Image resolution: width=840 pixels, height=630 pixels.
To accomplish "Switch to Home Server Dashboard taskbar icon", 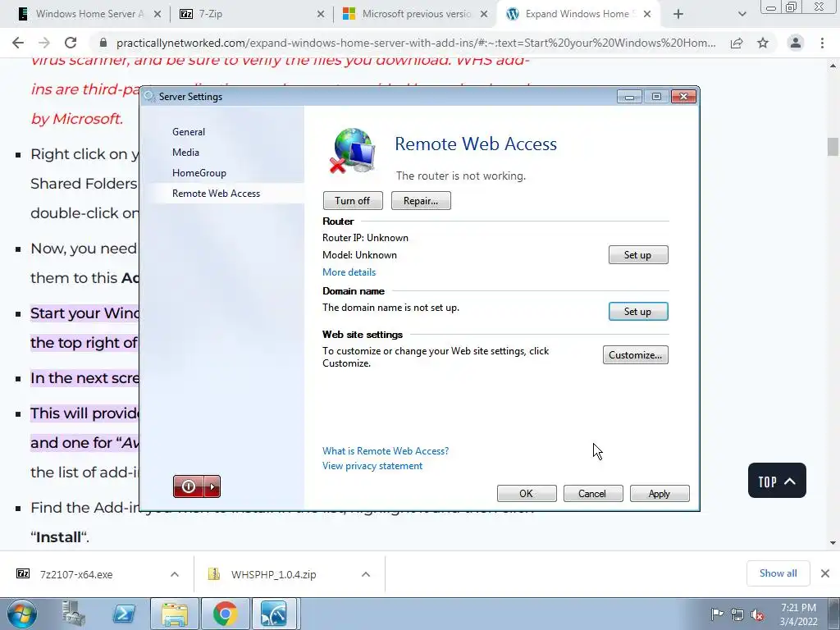I will [x=274, y=614].
